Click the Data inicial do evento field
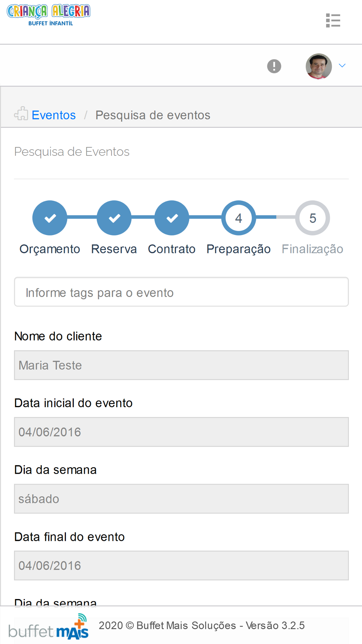362x644 pixels. pyautogui.click(x=181, y=432)
